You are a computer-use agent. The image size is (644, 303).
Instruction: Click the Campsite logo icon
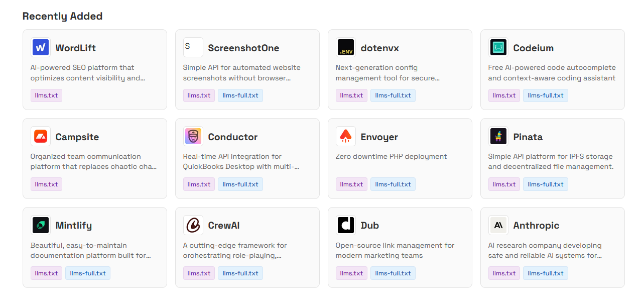pos(40,137)
